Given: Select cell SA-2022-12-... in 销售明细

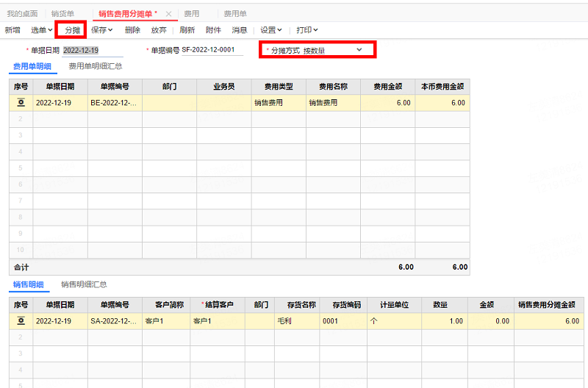Looking at the screenshot, I should pos(115,321).
